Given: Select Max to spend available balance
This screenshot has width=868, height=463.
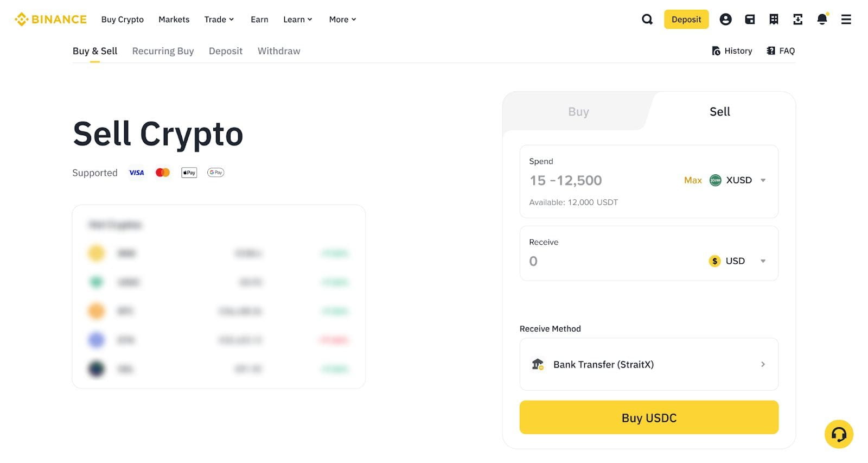Looking at the screenshot, I should tap(693, 180).
